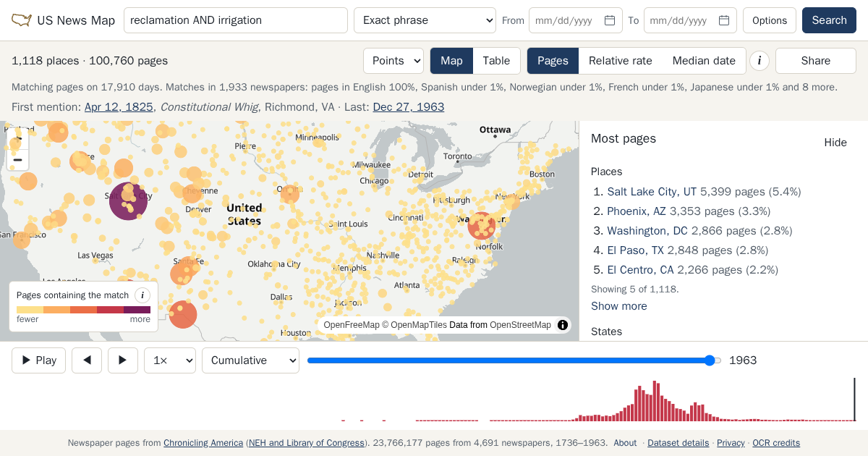
Task: Click the Share button
Action: coord(816,61)
